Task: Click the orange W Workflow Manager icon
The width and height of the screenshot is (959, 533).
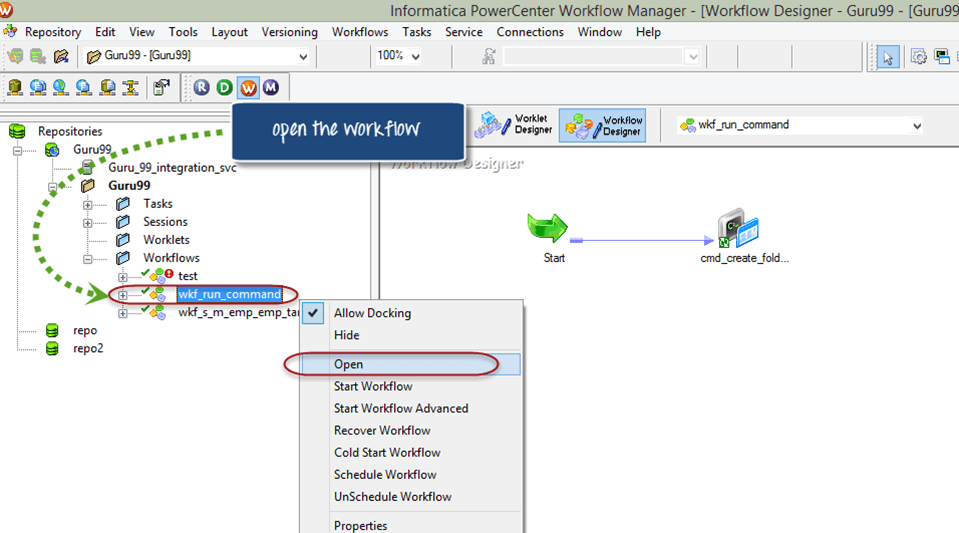Action: coord(248,88)
